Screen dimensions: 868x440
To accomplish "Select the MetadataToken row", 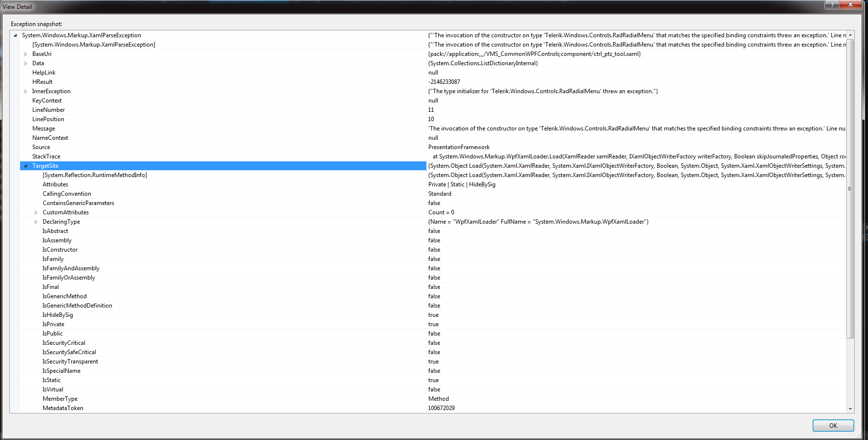I will 433,408.
